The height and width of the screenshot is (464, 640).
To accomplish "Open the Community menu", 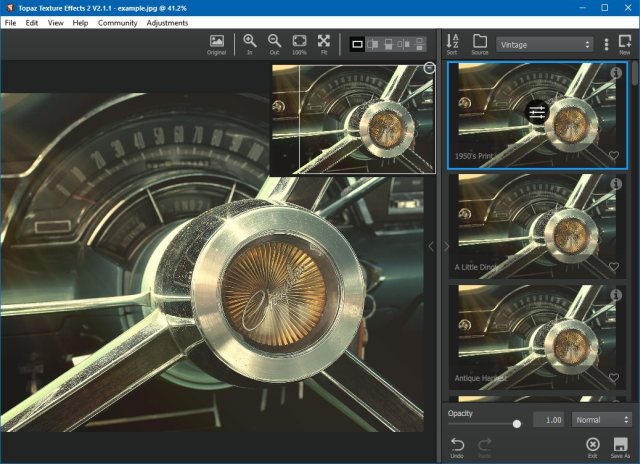I will tap(117, 22).
